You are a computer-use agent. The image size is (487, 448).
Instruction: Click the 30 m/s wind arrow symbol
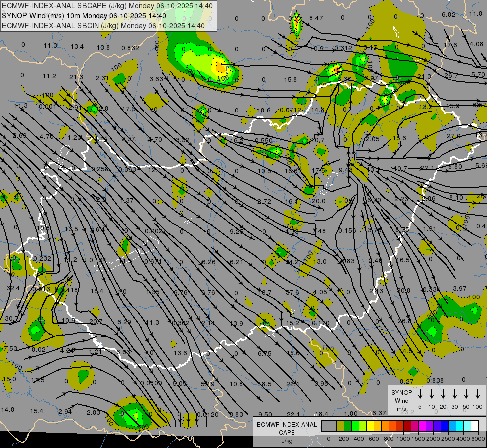point(454,394)
